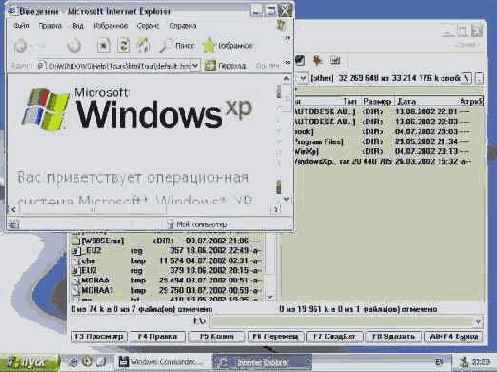Click the F8 Удалить button

[x=393, y=337]
